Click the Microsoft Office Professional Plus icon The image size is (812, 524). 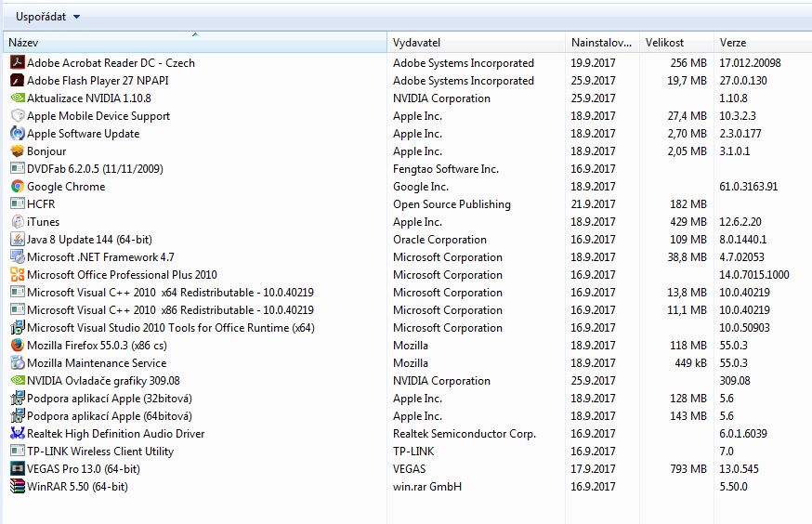[18, 274]
